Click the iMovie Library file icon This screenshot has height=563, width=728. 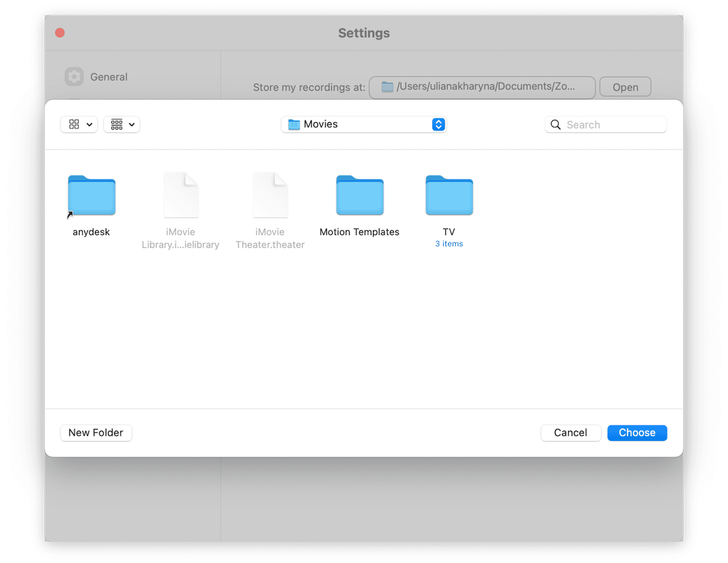tap(181, 195)
